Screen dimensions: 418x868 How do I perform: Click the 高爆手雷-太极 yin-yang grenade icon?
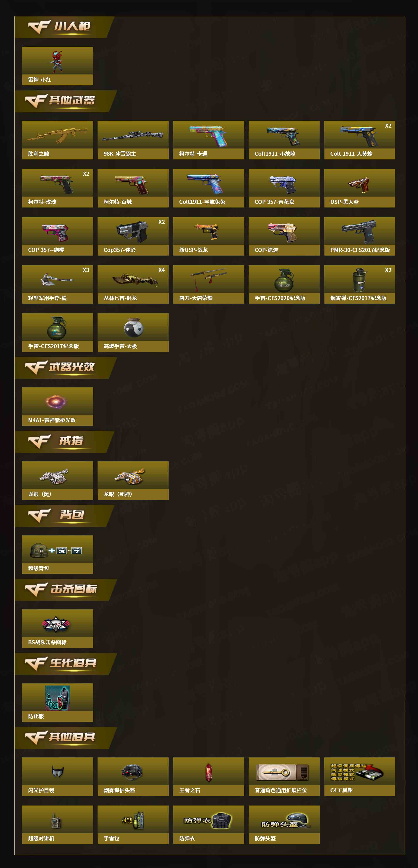pos(134,328)
